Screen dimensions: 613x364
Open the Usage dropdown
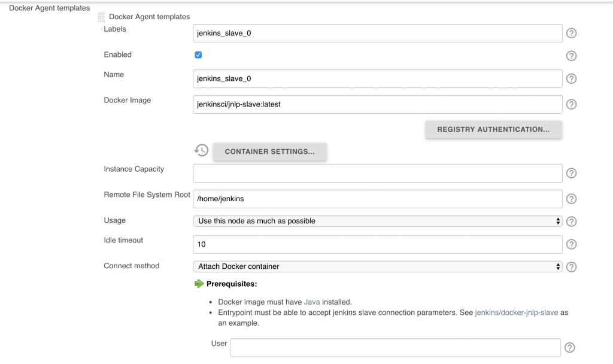[x=378, y=221]
